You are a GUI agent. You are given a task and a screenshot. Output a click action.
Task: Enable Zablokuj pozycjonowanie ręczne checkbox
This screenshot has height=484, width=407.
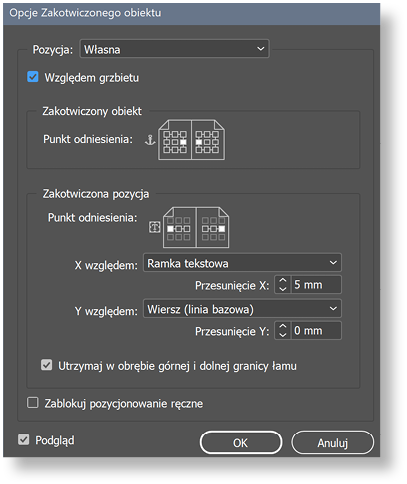click(33, 403)
